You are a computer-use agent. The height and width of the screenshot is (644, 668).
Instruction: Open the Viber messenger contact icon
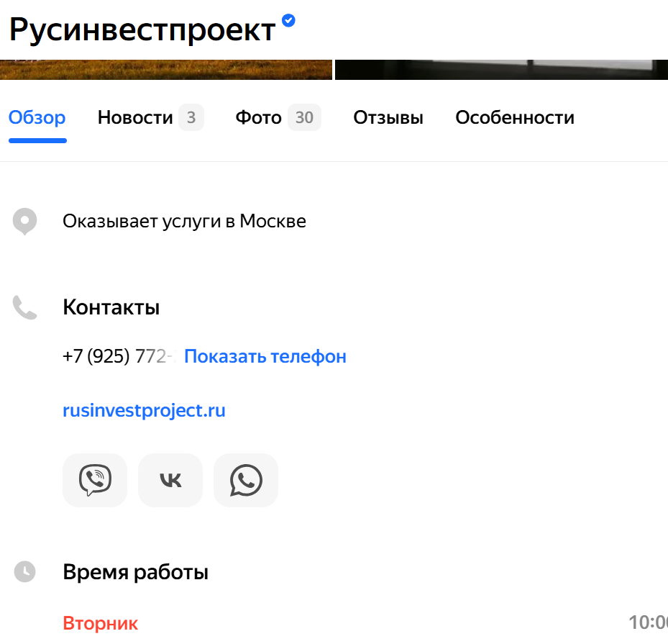click(x=95, y=480)
